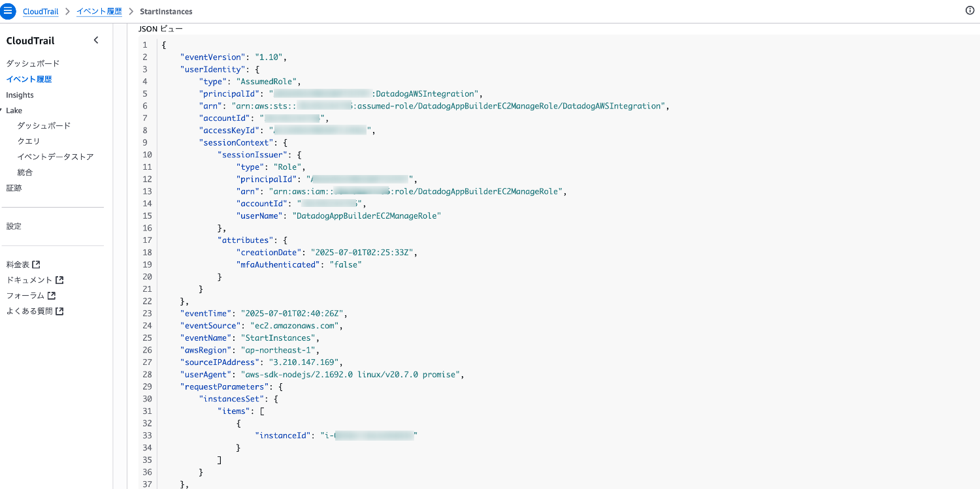Click external link icon beside よくある質問
Screen dimensions: 980x489
59,311
